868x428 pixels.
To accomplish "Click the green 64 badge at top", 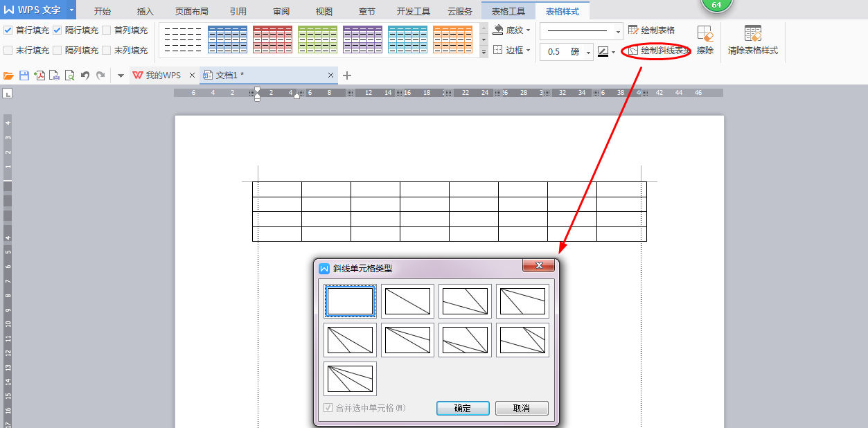I will 716,5.
